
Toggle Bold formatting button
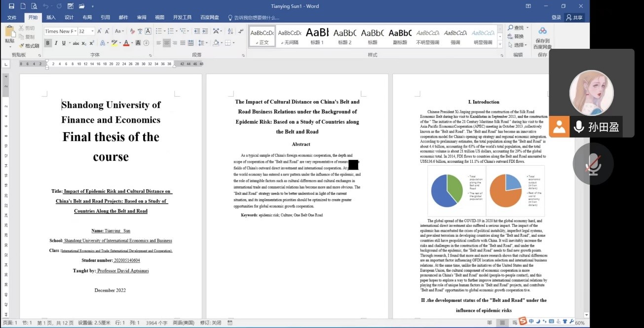[48, 43]
